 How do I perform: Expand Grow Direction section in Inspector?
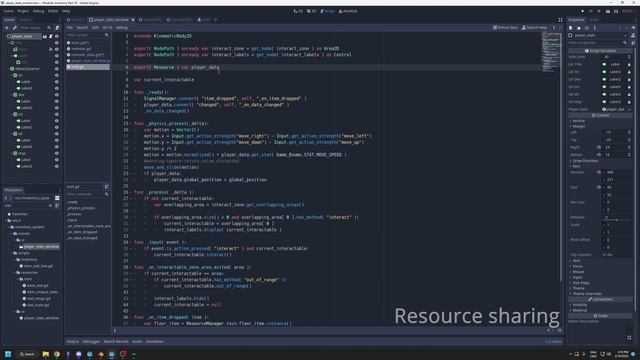[x=584, y=161]
